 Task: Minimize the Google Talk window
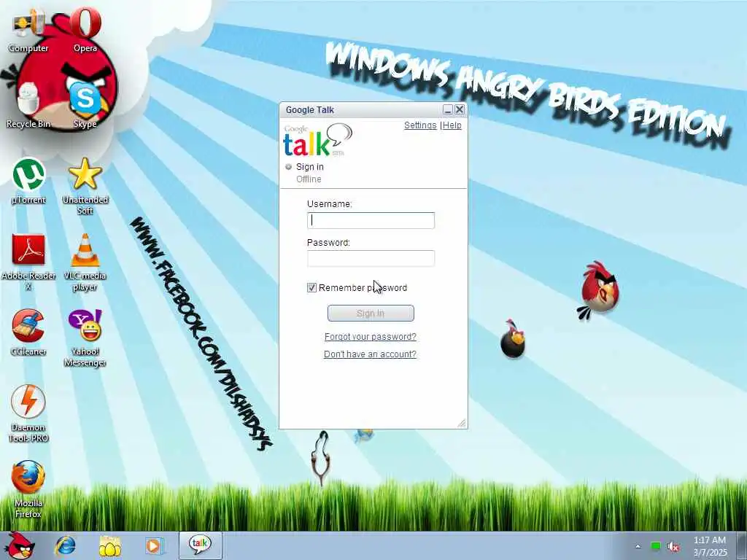coord(448,109)
